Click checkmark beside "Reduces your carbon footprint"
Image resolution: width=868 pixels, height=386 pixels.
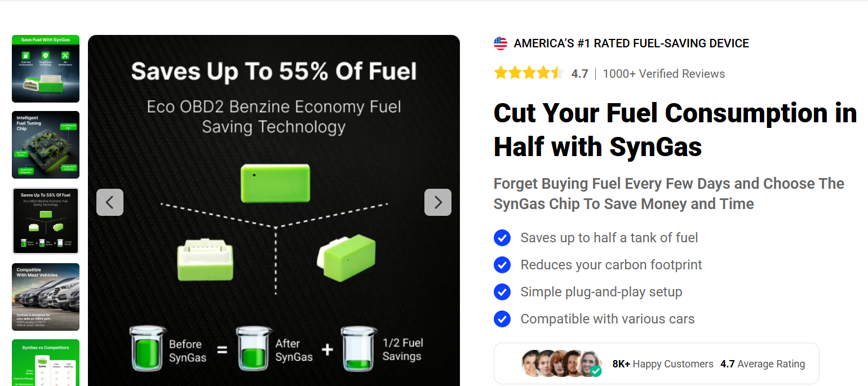502,265
